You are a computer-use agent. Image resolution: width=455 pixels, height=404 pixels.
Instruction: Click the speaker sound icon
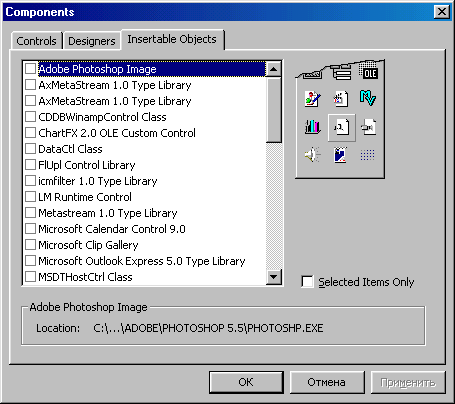click(312, 155)
